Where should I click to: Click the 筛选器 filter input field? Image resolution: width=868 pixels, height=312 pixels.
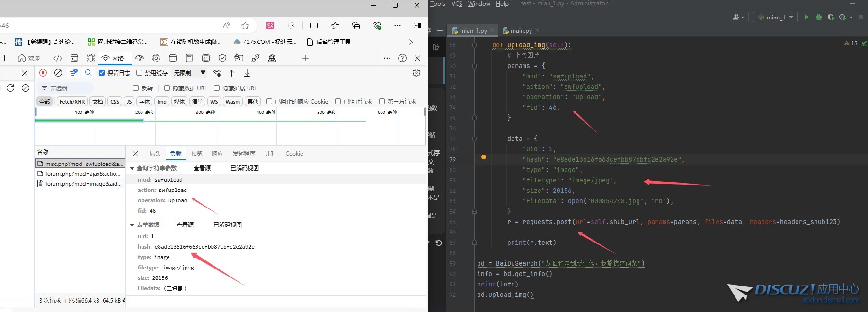[x=66, y=88]
